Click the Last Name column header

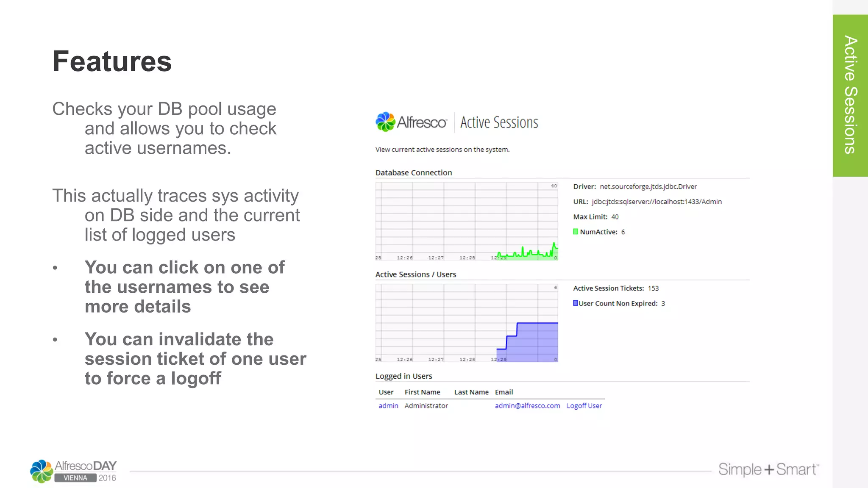point(471,392)
